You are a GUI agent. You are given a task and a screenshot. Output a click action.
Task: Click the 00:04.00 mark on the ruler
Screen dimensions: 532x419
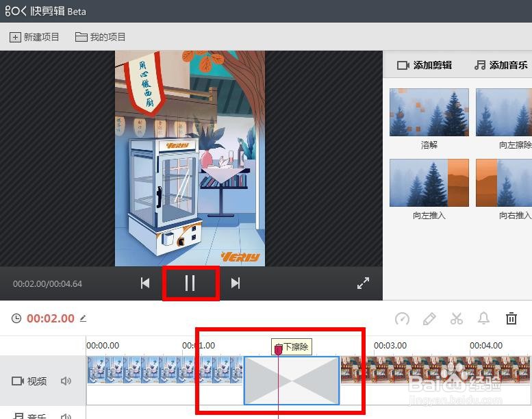coord(486,345)
